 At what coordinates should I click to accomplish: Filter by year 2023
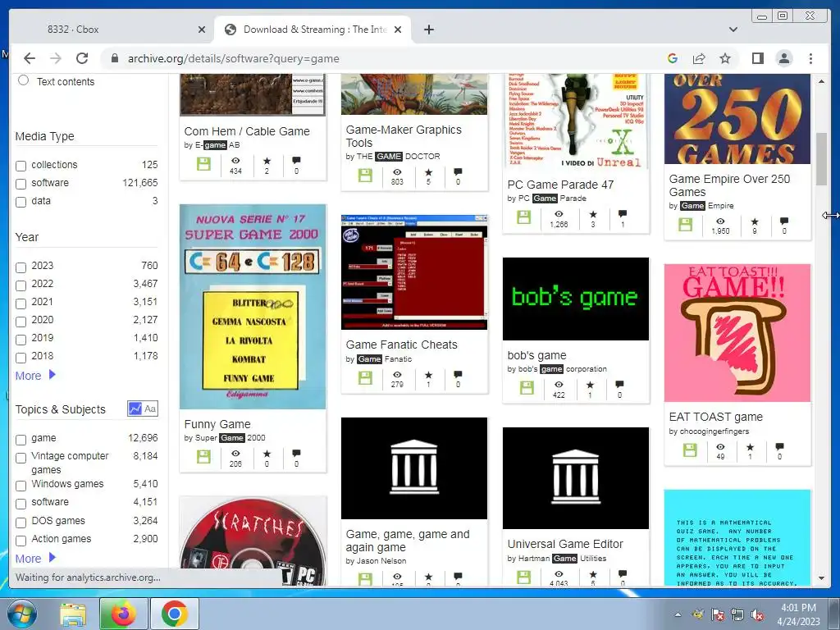click(21, 267)
